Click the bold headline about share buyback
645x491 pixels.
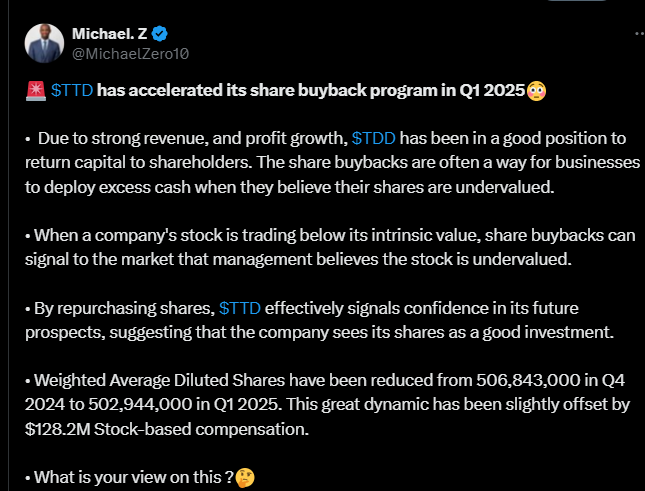[311, 92]
